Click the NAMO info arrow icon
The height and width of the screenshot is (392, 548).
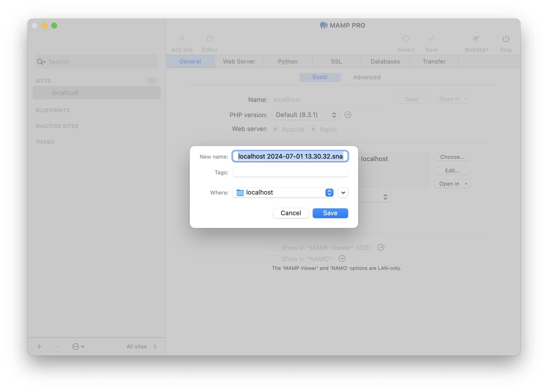point(342,259)
